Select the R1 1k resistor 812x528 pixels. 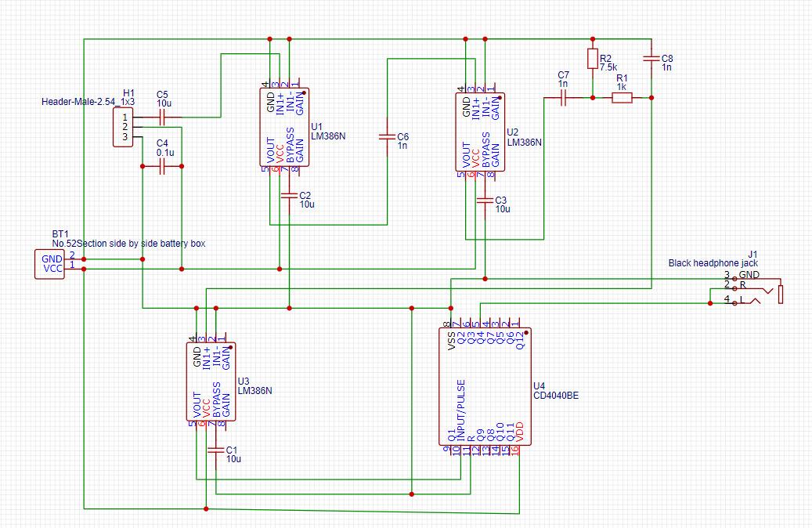[x=621, y=99]
